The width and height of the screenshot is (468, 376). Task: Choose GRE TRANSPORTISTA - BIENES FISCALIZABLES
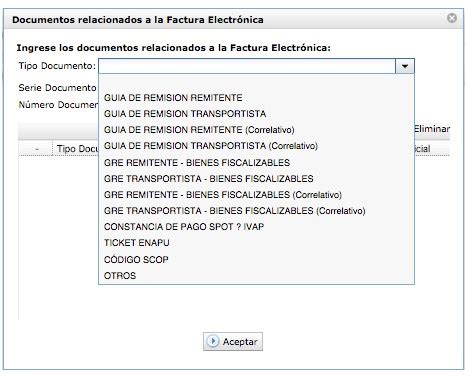click(x=256, y=179)
